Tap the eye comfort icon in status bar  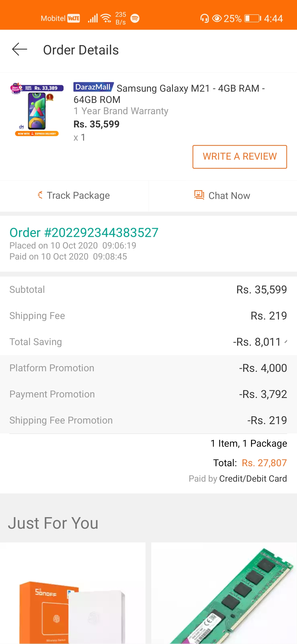tap(217, 18)
